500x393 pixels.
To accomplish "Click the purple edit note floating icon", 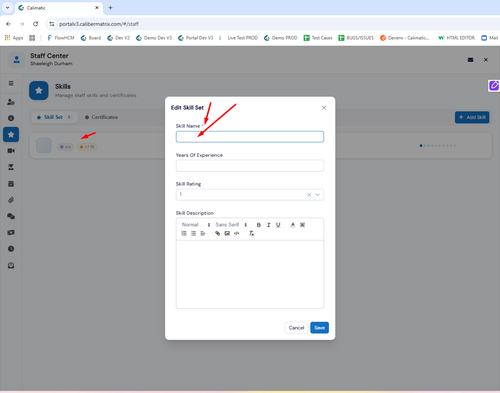I will (494, 86).
